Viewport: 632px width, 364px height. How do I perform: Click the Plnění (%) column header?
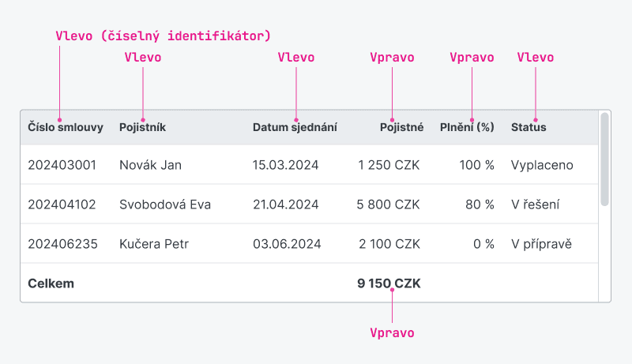point(467,127)
